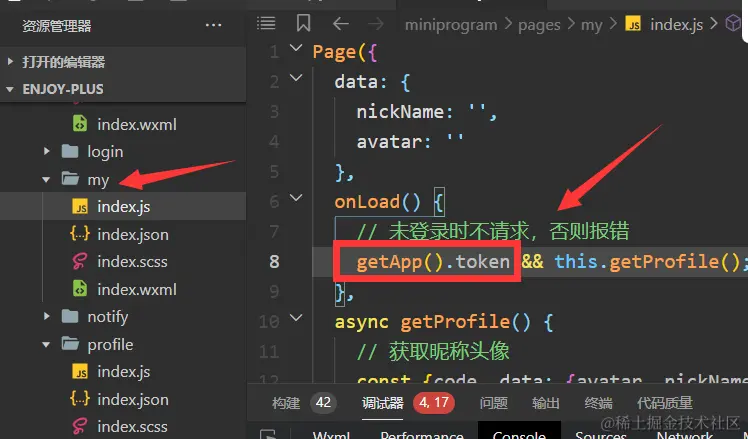The width and height of the screenshot is (748, 439).
Task: Fold the getProfile block at line 10
Action: tap(296, 317)
